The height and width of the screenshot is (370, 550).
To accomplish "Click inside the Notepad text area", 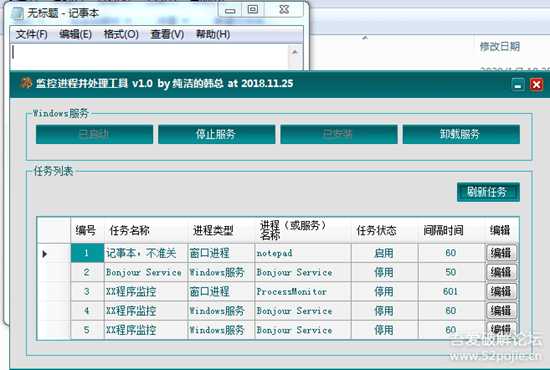I will (150, 57).
